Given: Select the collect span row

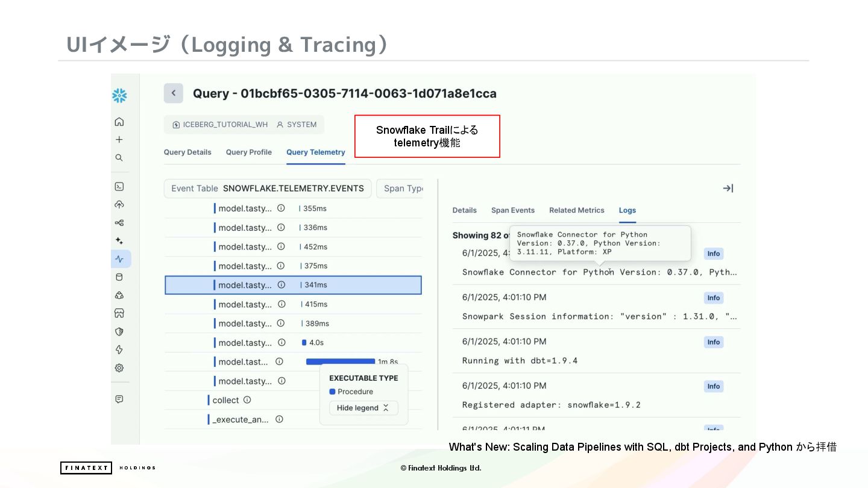Looking at the screenshot, I should click(x=293, y=401).
